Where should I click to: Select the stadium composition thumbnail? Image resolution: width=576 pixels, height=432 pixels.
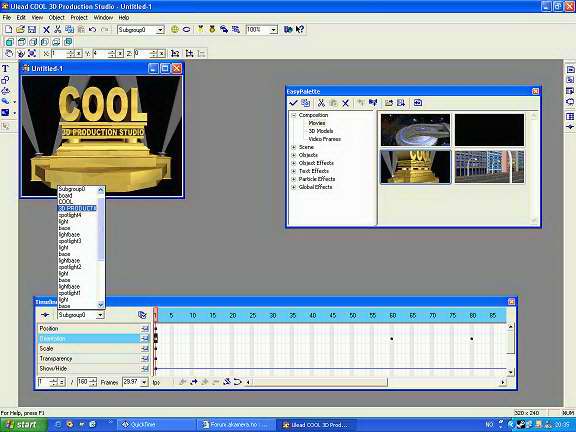click(x=415, y=130)
